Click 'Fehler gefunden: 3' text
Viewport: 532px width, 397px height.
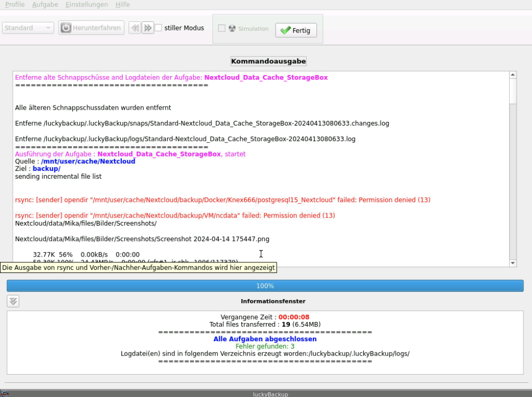(x=265, y=346)
